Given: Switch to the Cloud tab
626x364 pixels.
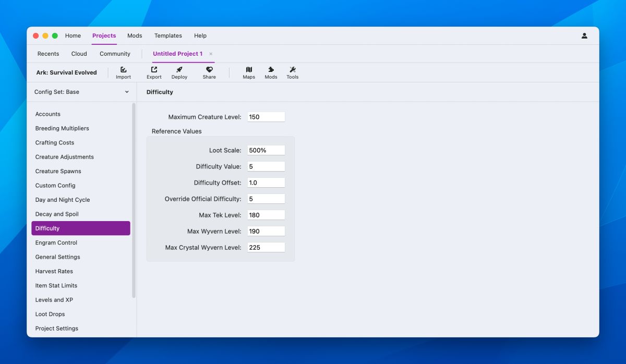Looking at the screenshot, I should coord(79,54).
